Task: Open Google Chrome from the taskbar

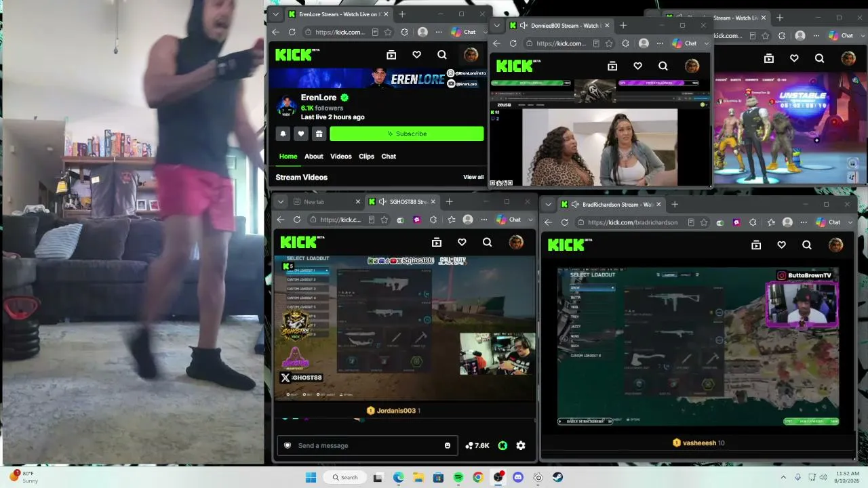Action: coord(478,477)
